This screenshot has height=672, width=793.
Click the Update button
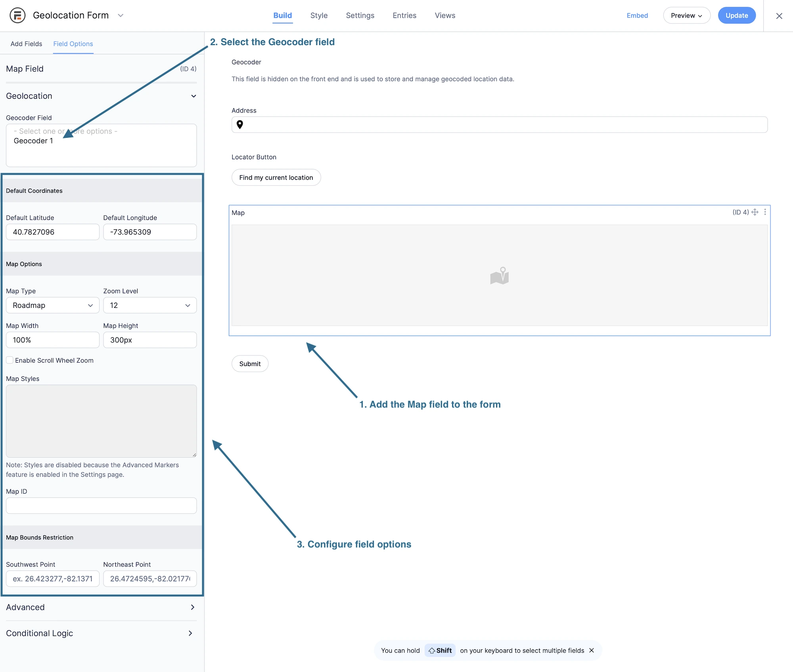[736, 15]
